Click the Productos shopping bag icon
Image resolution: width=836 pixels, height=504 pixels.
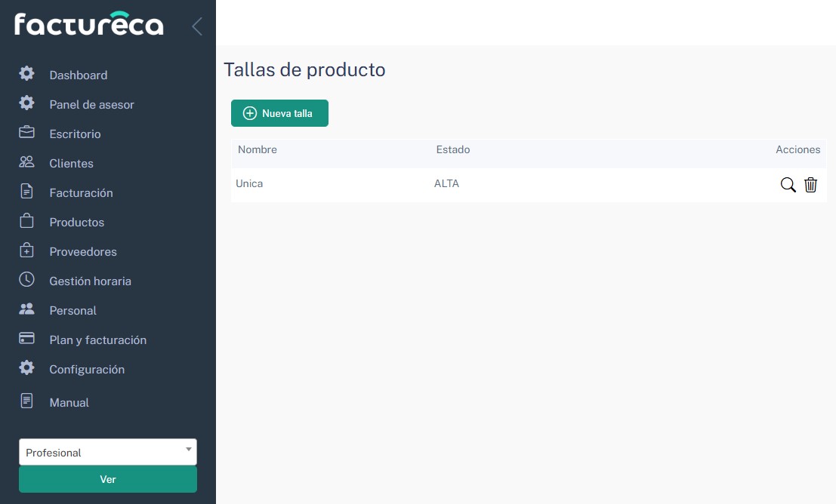(27, 221)
